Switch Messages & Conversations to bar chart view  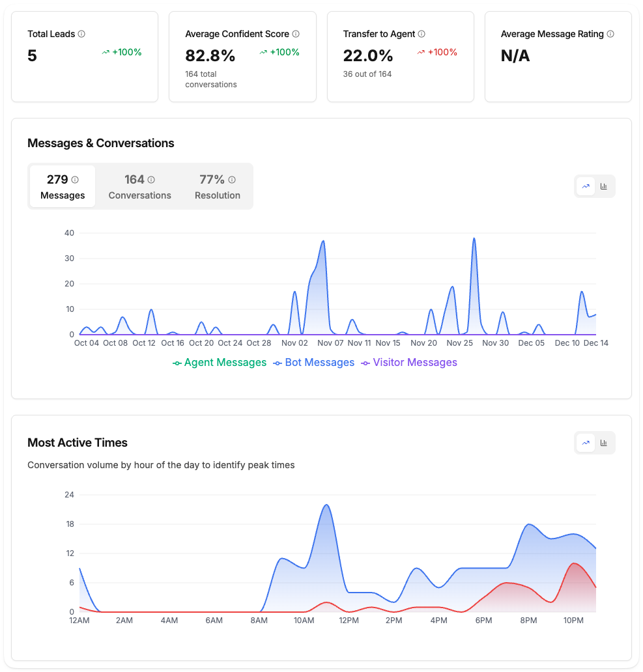click(x=603, y=186)
